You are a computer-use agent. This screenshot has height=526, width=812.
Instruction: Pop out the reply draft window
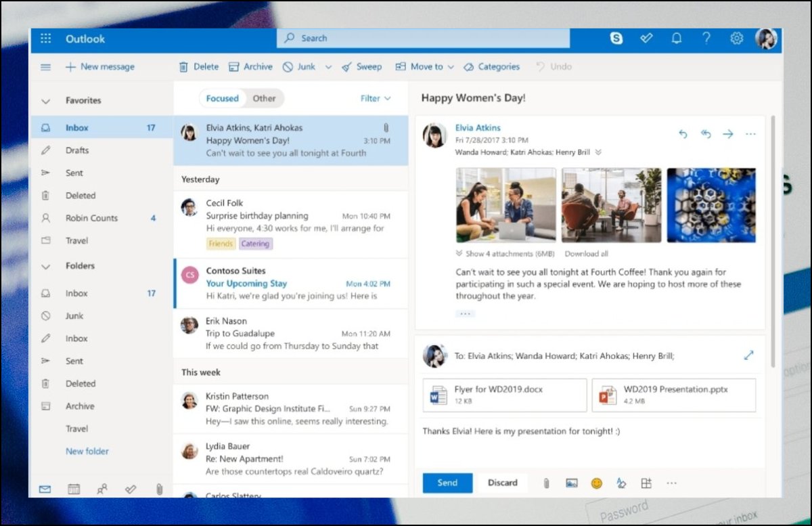click(748, 355)
